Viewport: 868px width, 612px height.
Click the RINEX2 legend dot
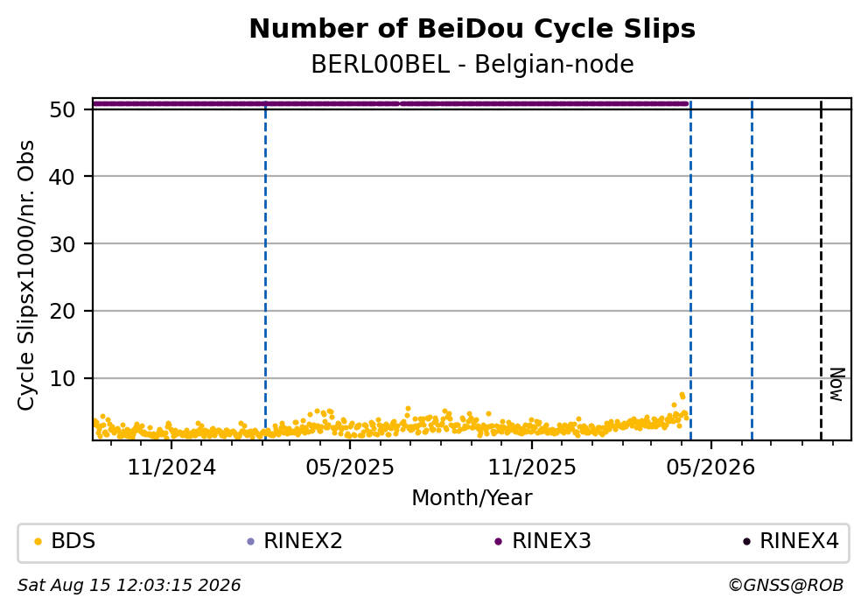point(250,542)
